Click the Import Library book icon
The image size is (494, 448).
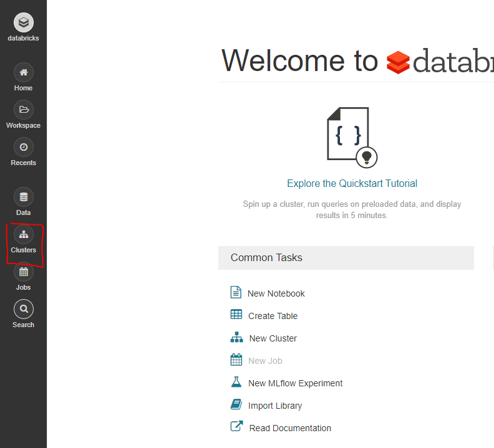pos(236,404)
